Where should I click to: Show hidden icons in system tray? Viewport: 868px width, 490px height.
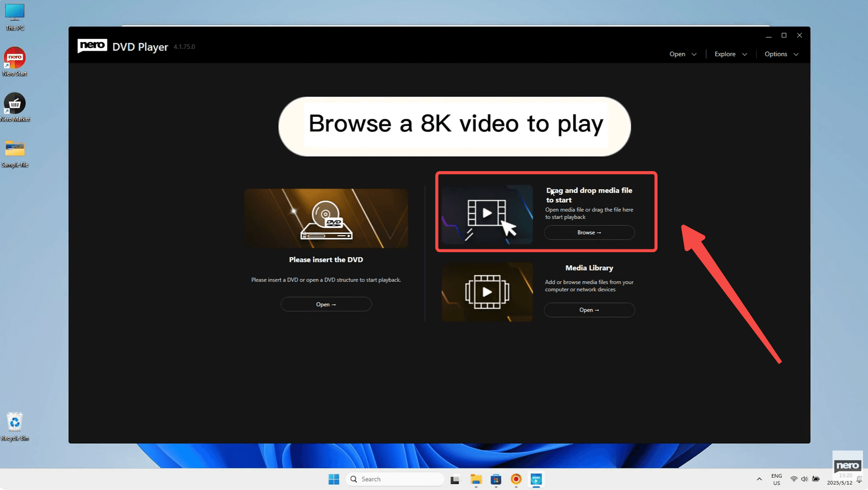tap(759, 479)
